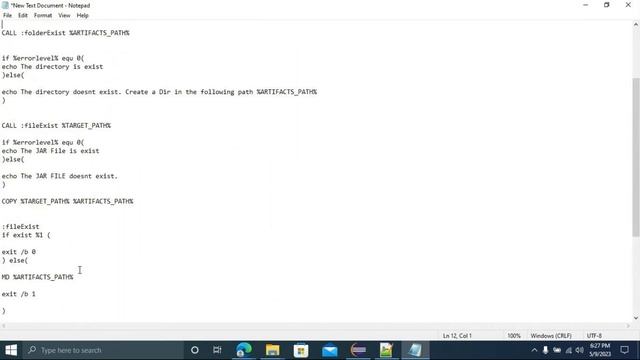Open the View menu
Screen dimensions: 640x360
[64, 16]
